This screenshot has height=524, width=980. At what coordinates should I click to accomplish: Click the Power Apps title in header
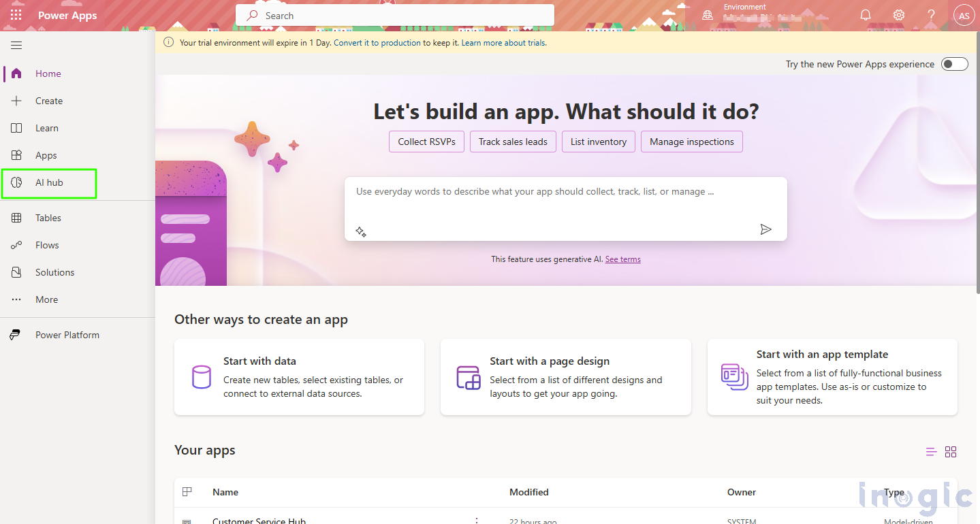click(x=67, y=16)
